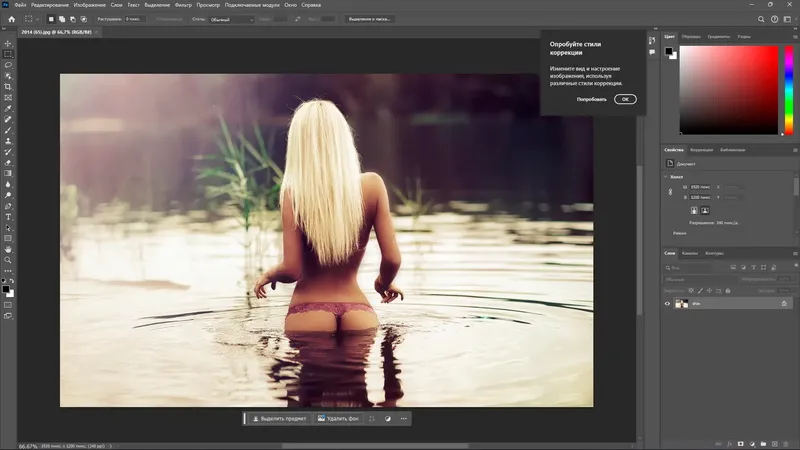Switch to the Каналы tab
Image resolution: width=800 pixels, height=450 pixels.
click(x=690, y=253)
